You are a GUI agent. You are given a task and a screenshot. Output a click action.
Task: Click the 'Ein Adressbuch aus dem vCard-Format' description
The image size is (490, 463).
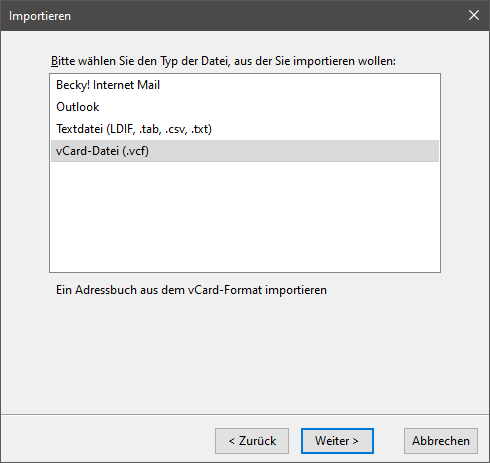point(191,290)
